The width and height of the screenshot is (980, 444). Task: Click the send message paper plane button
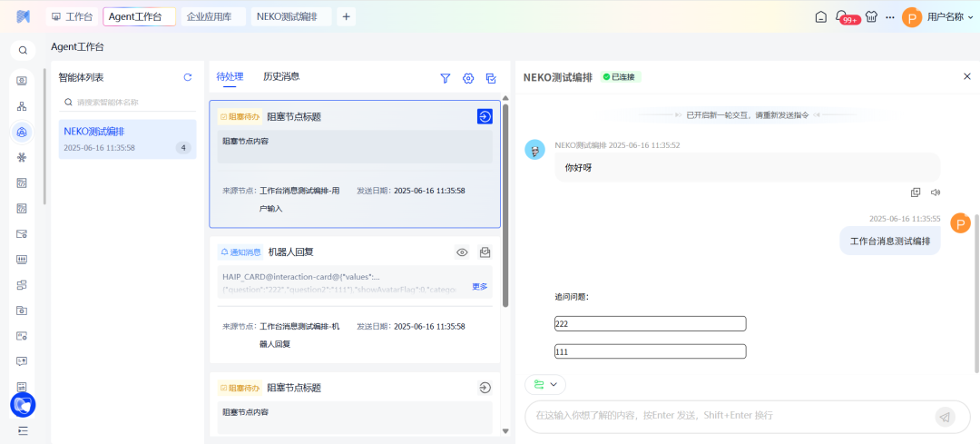click(945, 417)
